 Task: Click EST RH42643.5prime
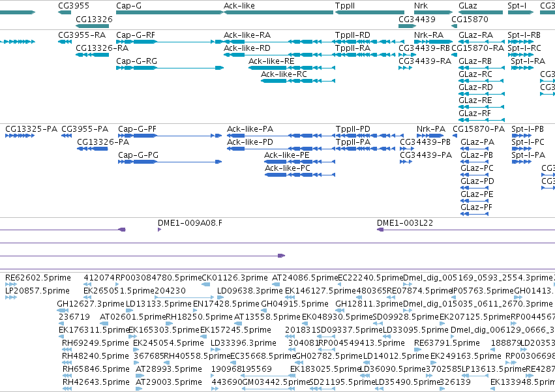[x=96, y=382]
